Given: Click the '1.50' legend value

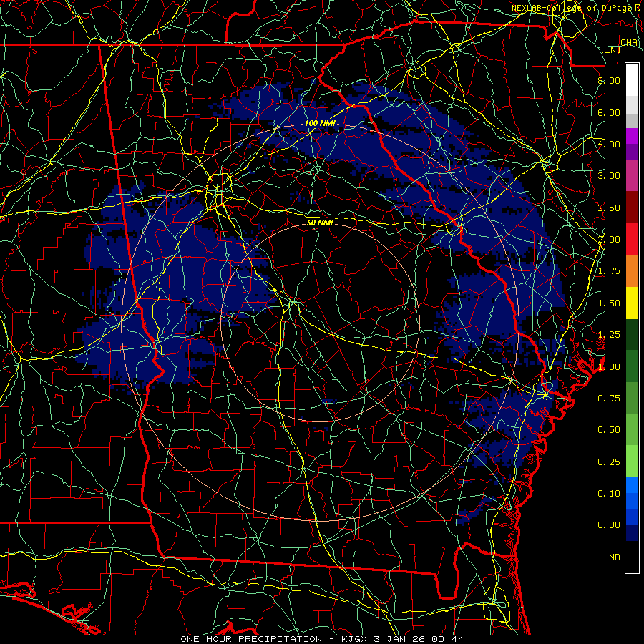Looking at the screenshot, I should pos(609,303).
